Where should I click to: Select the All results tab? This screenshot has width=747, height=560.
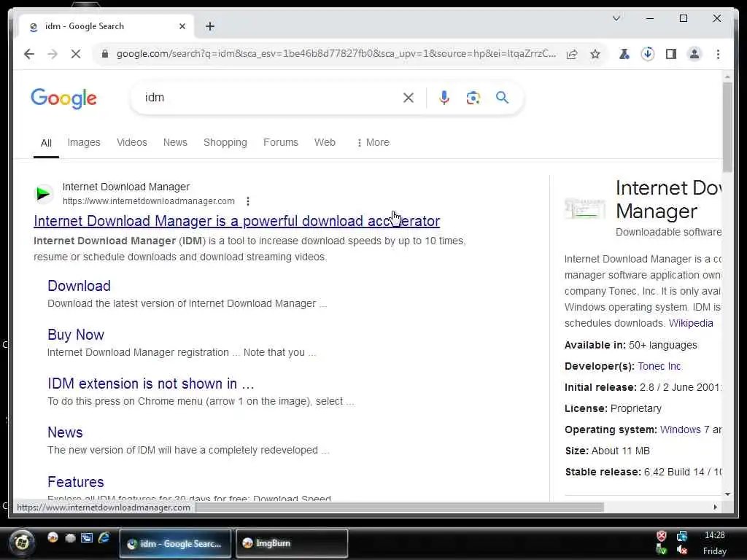tap(46, 143)
